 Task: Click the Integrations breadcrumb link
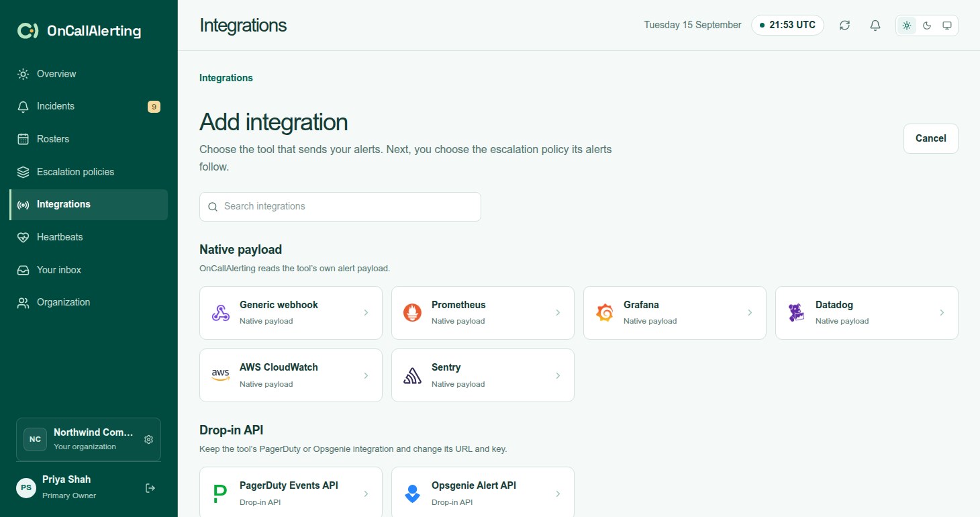226,78
